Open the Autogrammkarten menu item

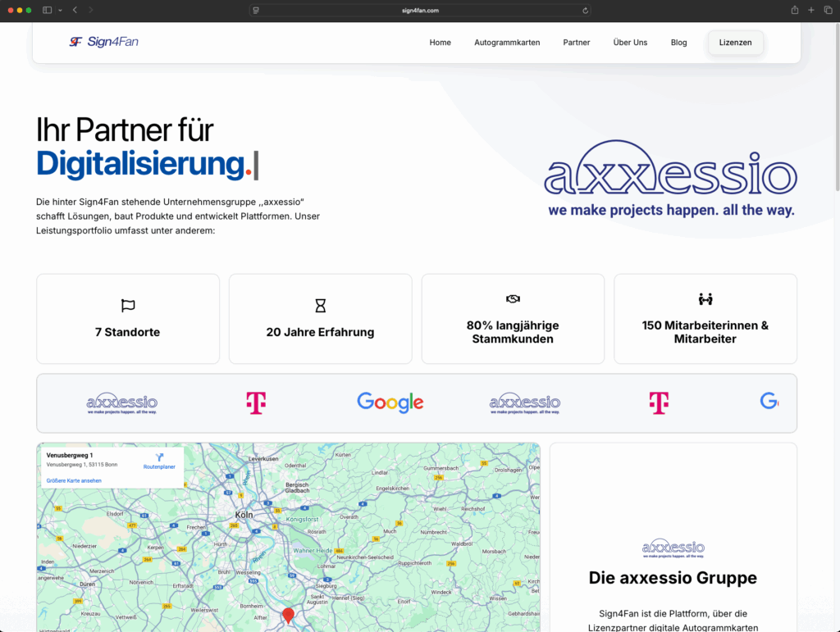507,43
